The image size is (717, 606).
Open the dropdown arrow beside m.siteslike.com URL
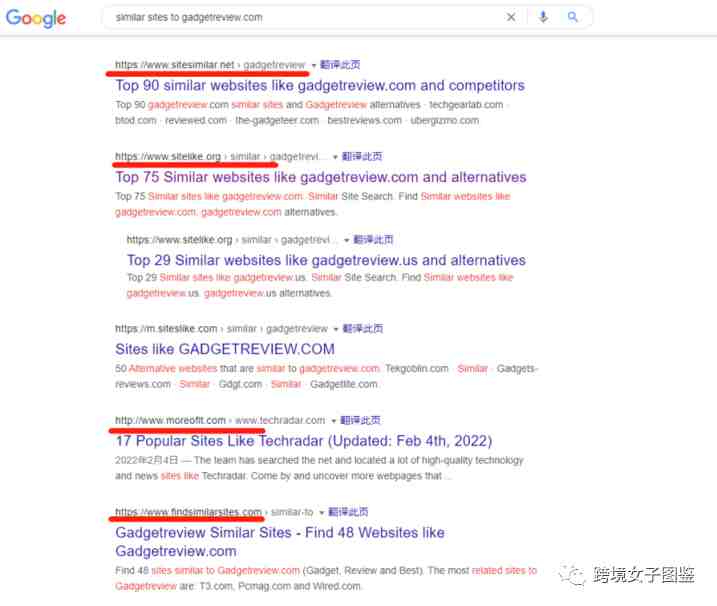click(x=336, y=329)
